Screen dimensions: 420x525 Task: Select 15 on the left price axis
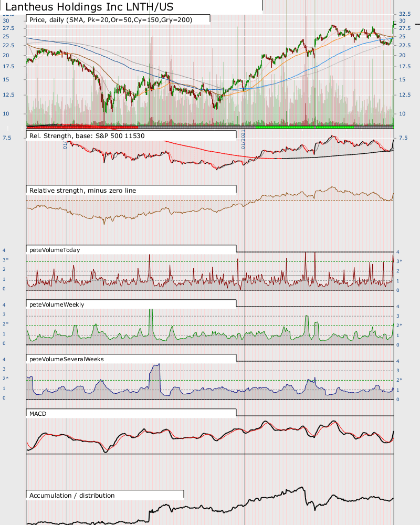tap(6, 80)
